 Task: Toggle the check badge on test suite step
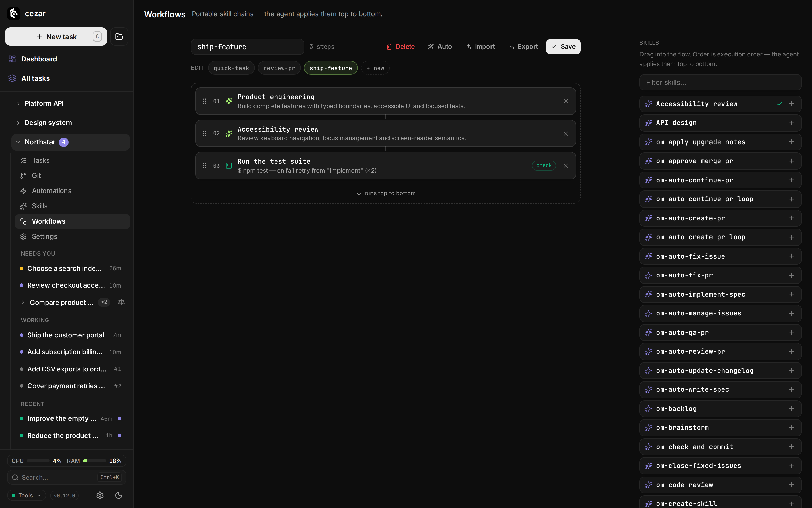pos(544,165)
